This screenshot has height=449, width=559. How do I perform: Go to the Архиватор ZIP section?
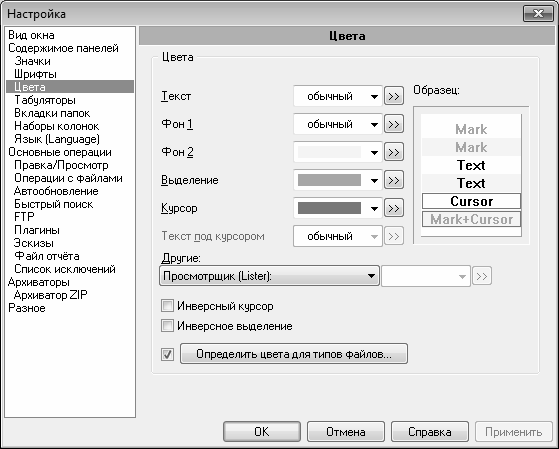(x=50, y=295)
